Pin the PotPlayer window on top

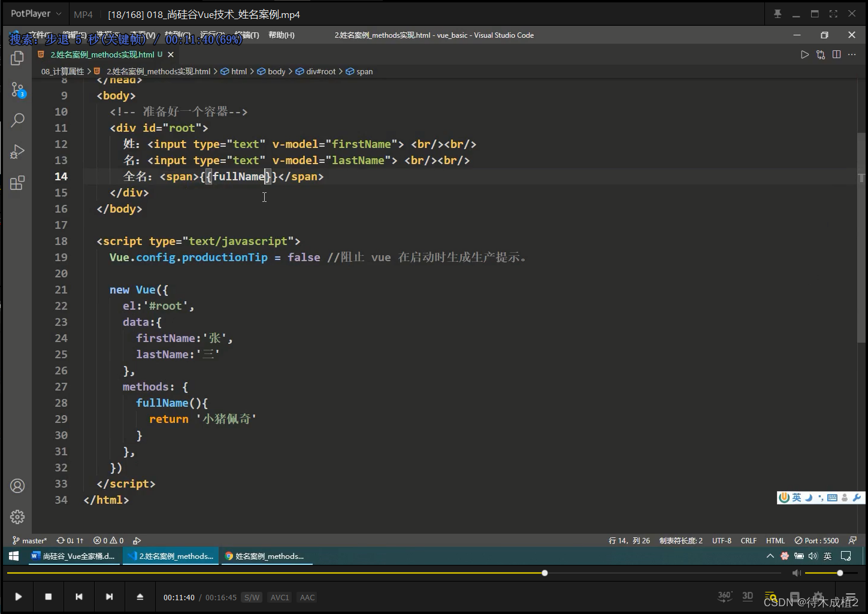click(x=778, y=14)
